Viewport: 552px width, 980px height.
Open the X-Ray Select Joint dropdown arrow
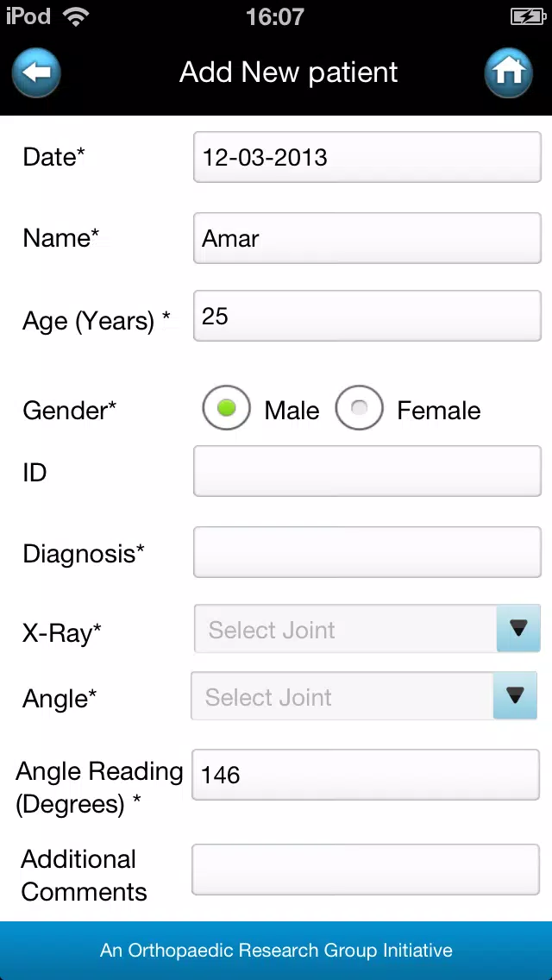click(x=518, y=628)
